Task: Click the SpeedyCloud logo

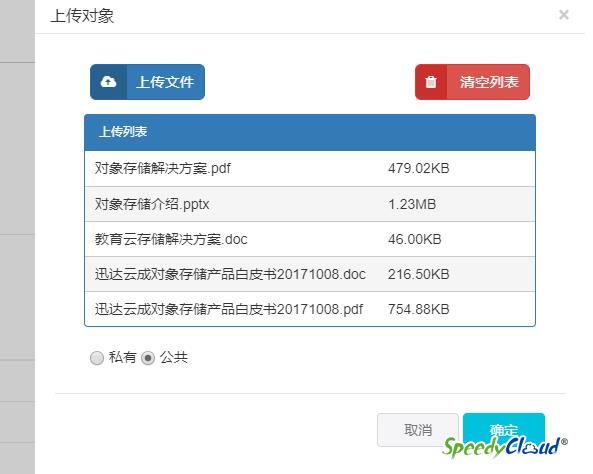Action: (x=505, y=447)
